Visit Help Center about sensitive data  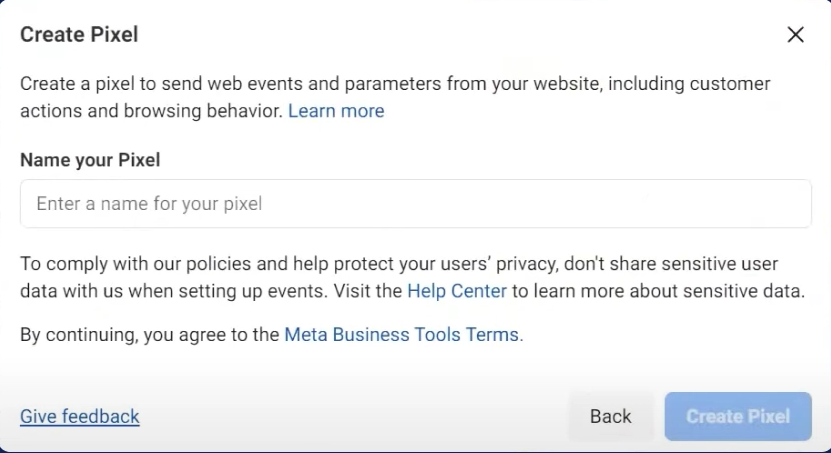point(457,292)
